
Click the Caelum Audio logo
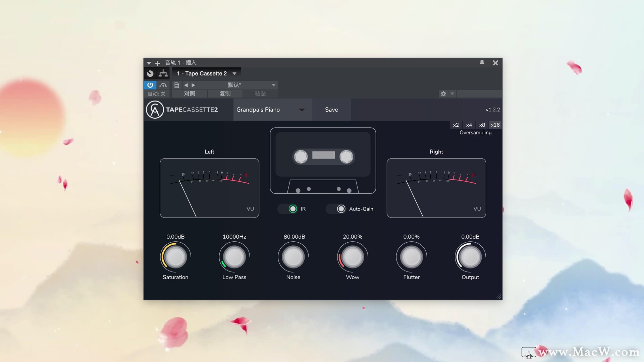(x=154, y=110)
